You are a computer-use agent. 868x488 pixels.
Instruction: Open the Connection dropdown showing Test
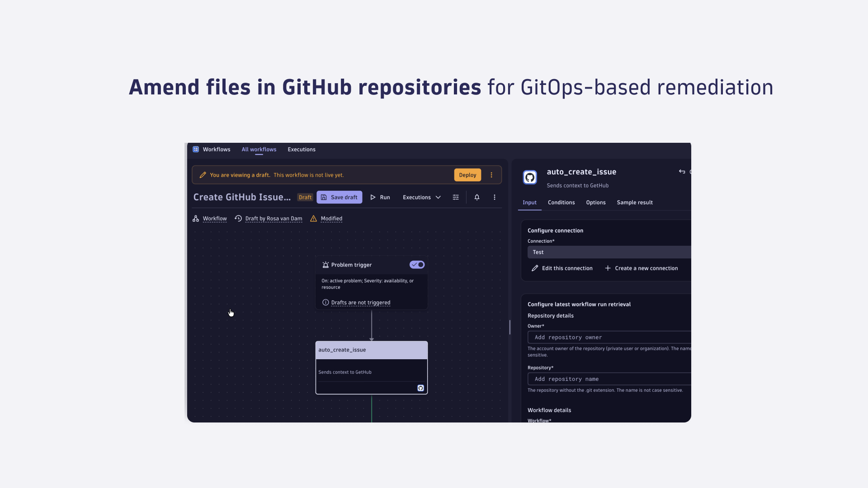[609, 252]
